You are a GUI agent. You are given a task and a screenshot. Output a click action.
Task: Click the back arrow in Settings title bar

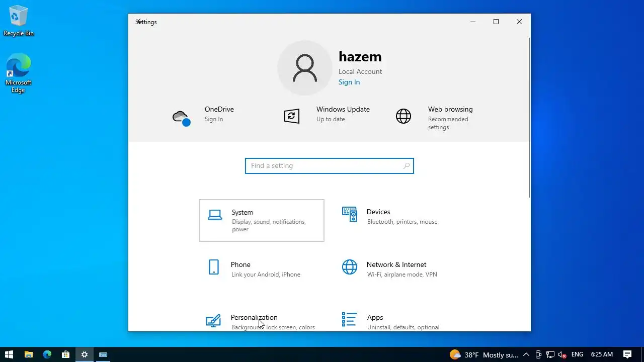click(x=138, y=22)
